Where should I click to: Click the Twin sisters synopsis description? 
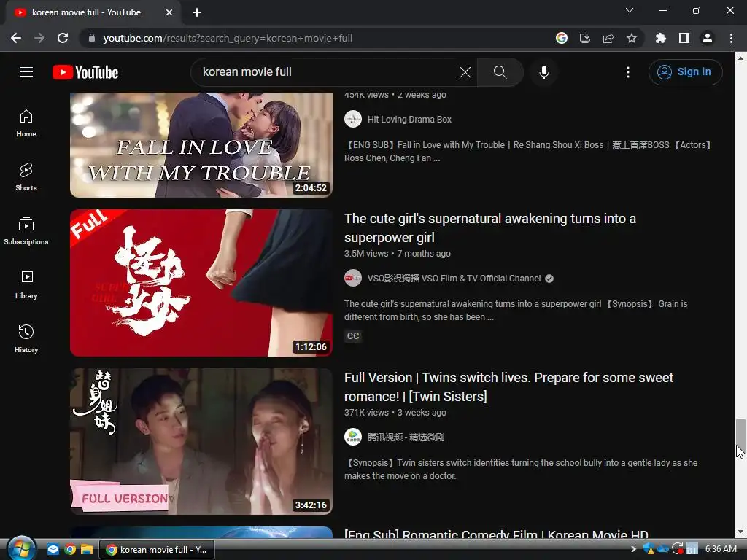[x=521, y=469]
